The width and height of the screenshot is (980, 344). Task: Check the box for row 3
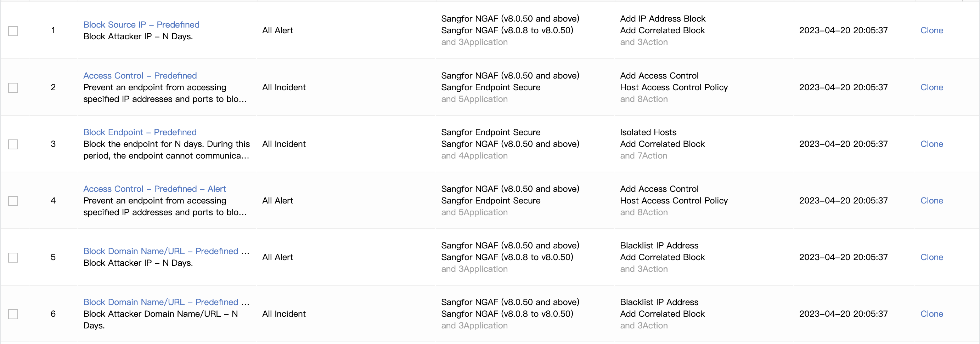pyautogui.click(x=13, y=144)
